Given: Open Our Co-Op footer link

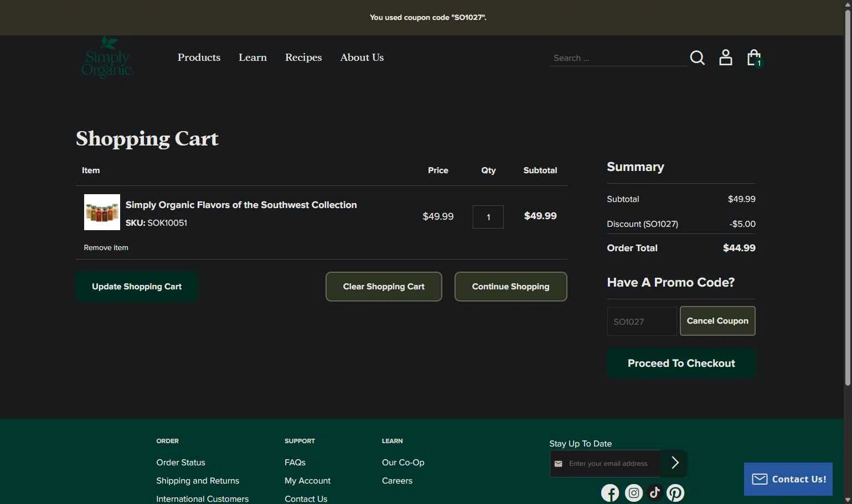Looking at the screenshot, I should coord(403,463).
